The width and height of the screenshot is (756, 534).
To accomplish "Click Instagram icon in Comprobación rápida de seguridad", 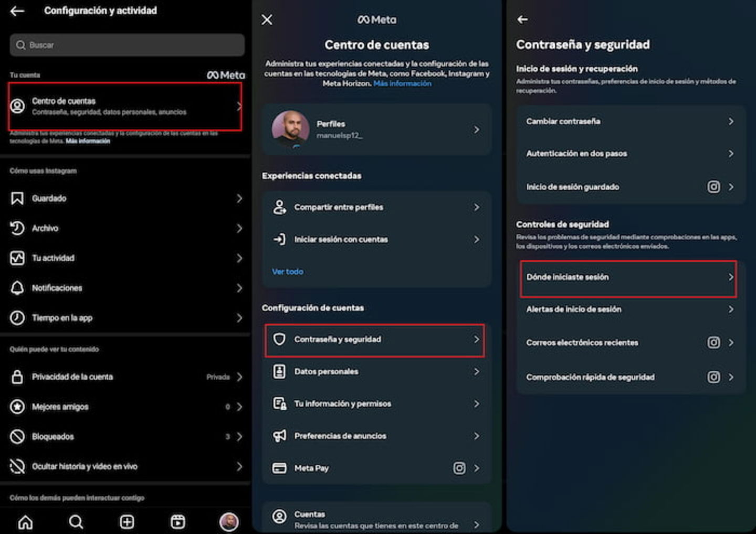I will point(713,377).
